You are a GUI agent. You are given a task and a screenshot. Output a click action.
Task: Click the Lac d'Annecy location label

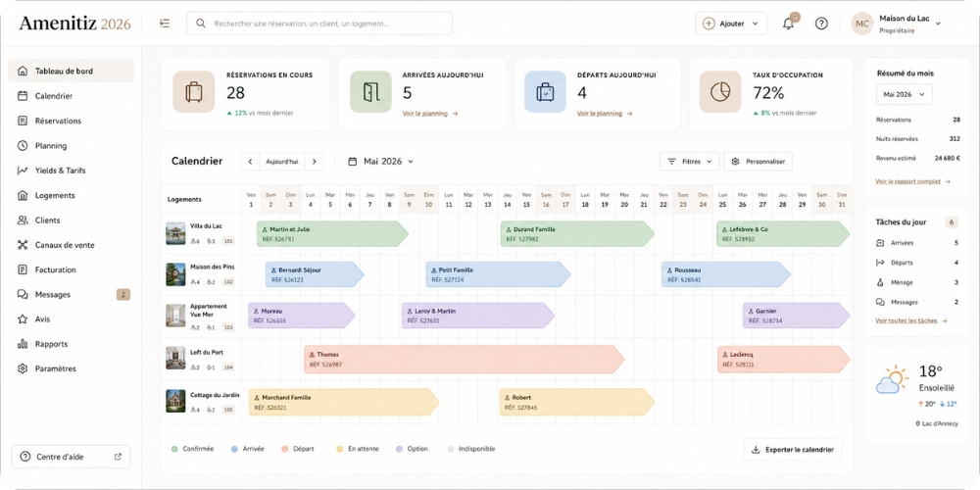pos(937,423)
